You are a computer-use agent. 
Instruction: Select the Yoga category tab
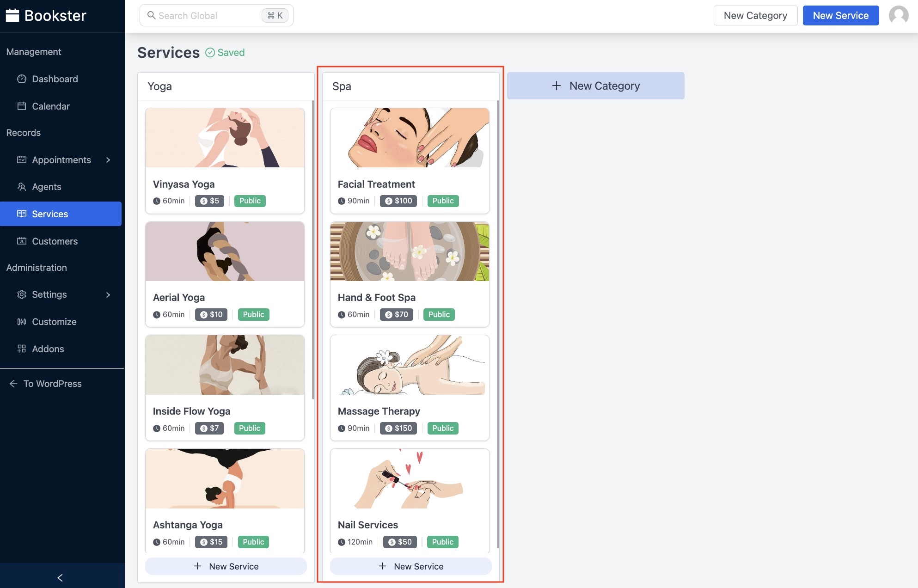tap(160, 86)
